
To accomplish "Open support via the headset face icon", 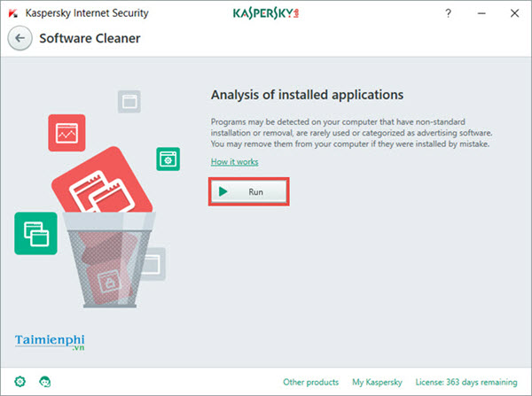I will point(45,382).
